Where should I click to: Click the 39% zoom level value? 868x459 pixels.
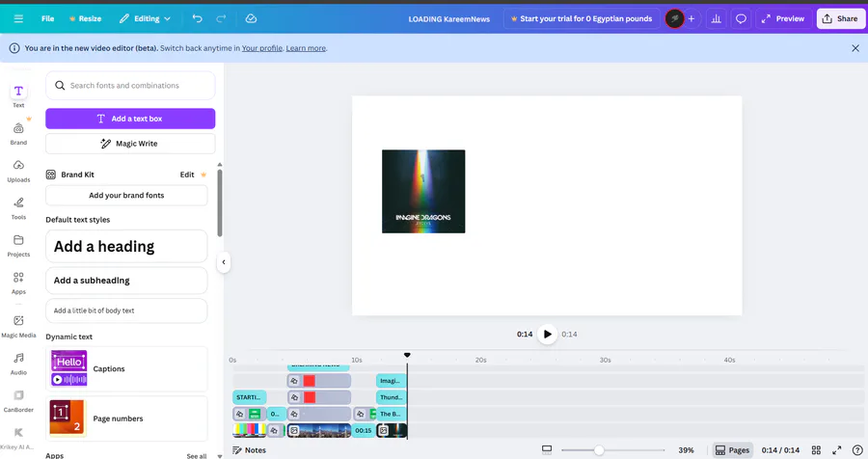pos(686,450)
